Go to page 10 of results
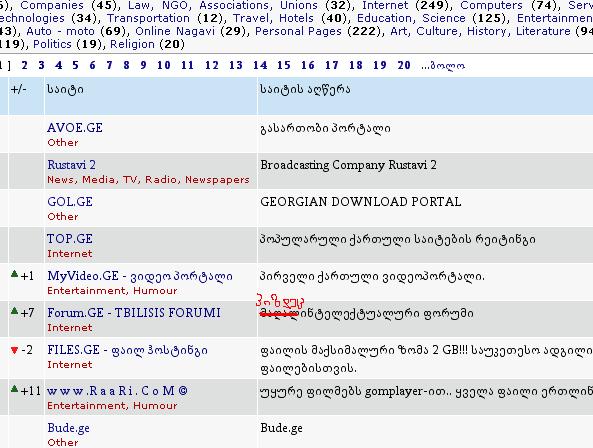The height and width of the screenshot is (448, 593). (164, 65)
